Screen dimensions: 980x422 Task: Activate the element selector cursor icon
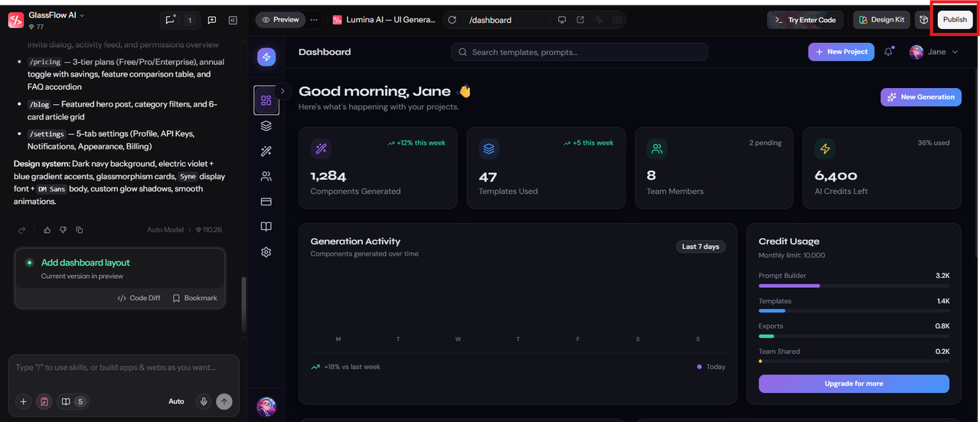[599, 20]
